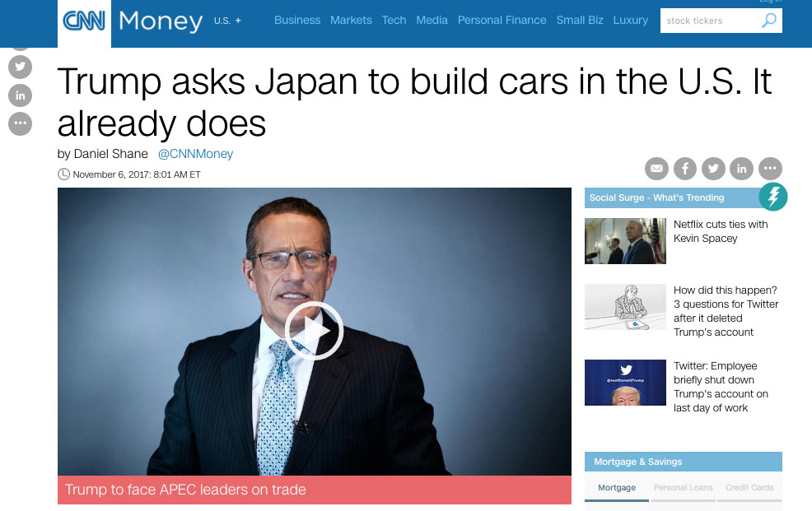Open the Markets menu item
Image resolution: width=812 pixels, height=511 pixels.
tap(351, 21)
